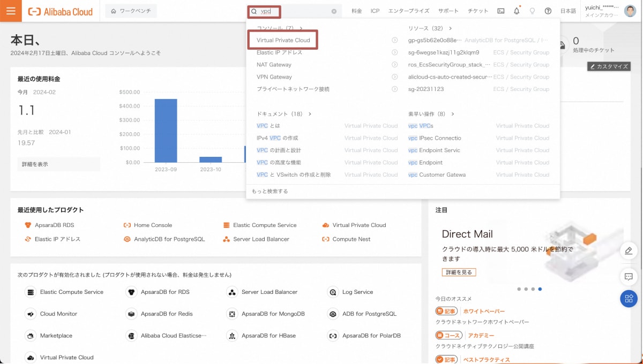Open the floating edit pencil icon
Screen dimensions: 643x364
(629, 251)
